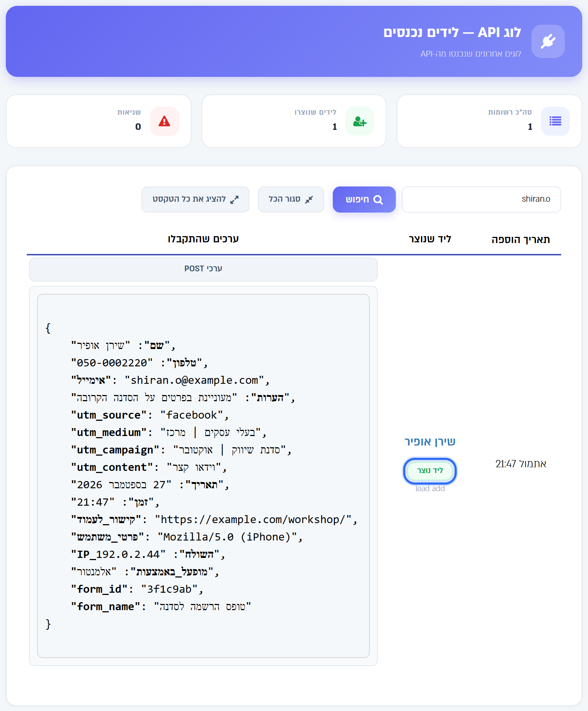Click the הערות key in JSON
This screenshot has height=711, width=588.
[x=270, y=398]
